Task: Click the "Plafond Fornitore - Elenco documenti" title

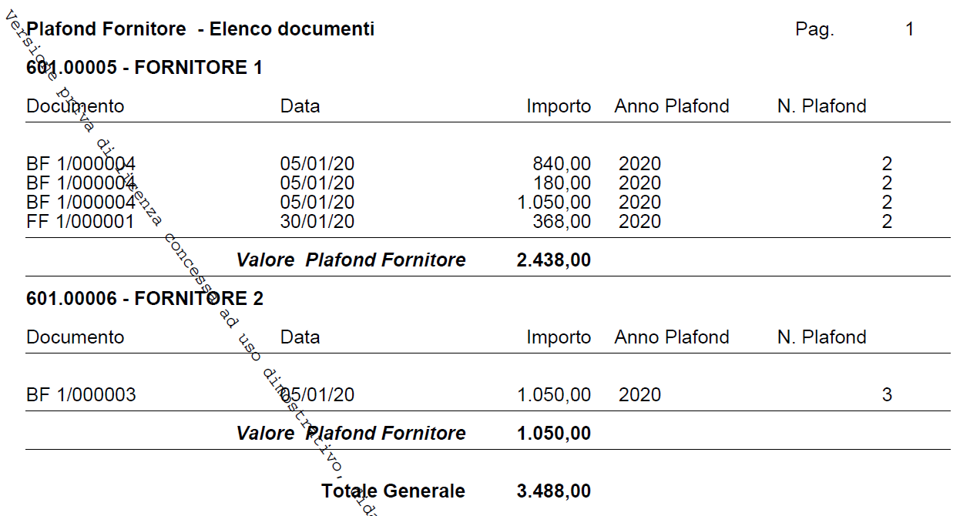Action: (x=200, y=29)
